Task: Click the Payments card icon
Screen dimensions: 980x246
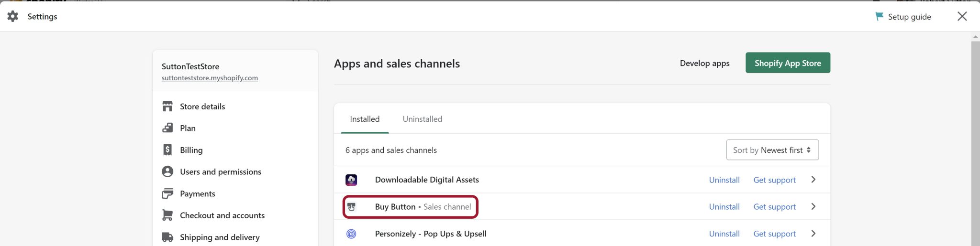Action: click(167, 193)
